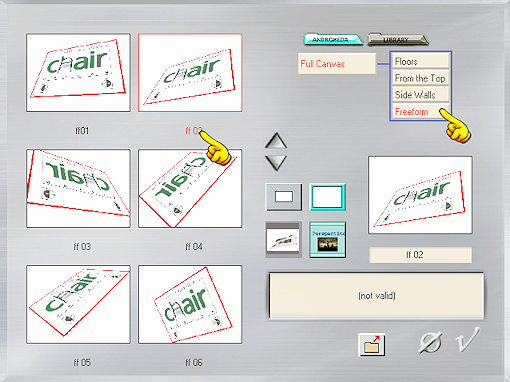Select the ff 03 preset thumbnail
The width and height of the screenshot is (510, 382).
pyautogui.click(x=78, y=189)
